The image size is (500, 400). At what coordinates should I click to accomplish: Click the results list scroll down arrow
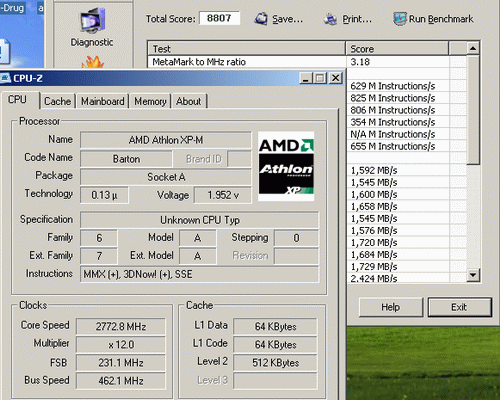[473, 275]
